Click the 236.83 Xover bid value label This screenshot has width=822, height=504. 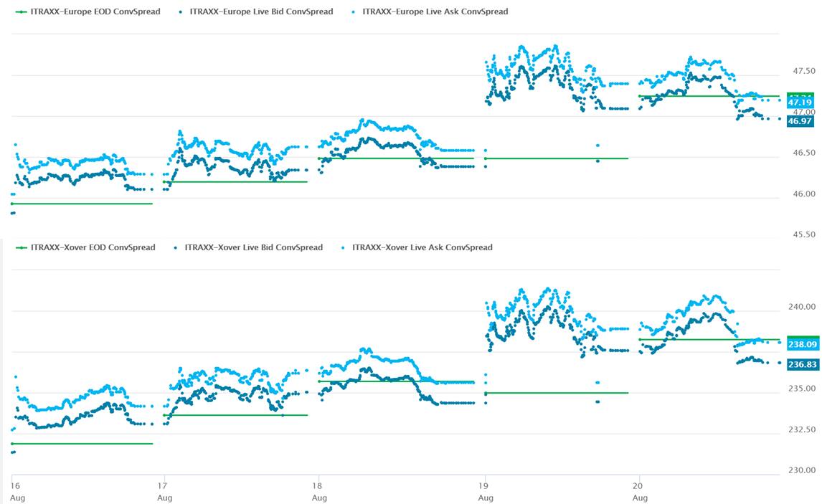coord(803,365)
